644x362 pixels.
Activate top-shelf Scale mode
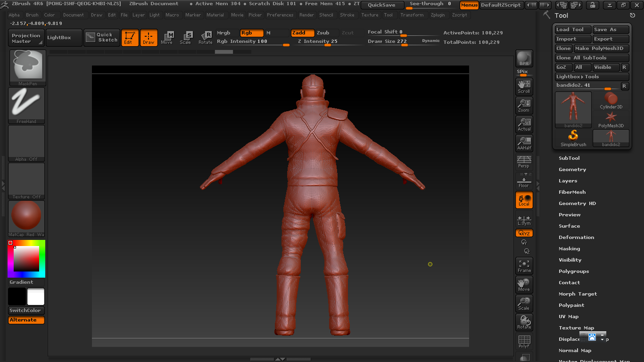pos(186,38)
